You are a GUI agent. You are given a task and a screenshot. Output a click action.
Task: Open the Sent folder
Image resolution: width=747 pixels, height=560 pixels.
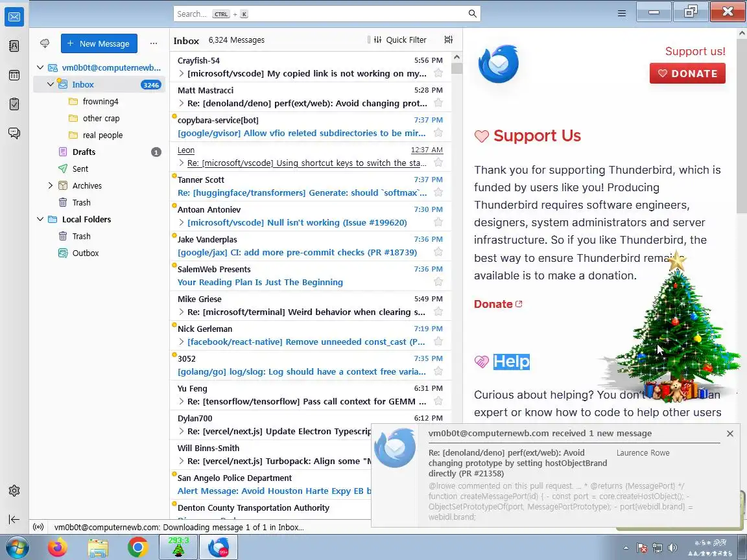100,169
